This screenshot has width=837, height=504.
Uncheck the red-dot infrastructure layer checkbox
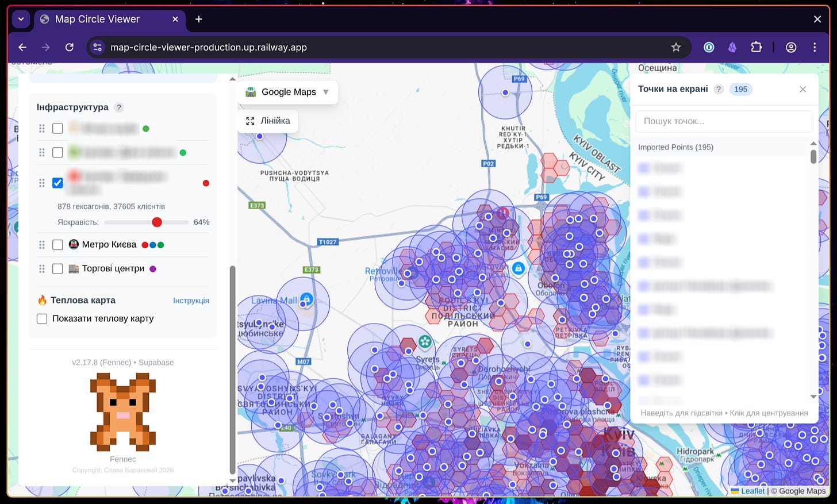pos(57,183)
